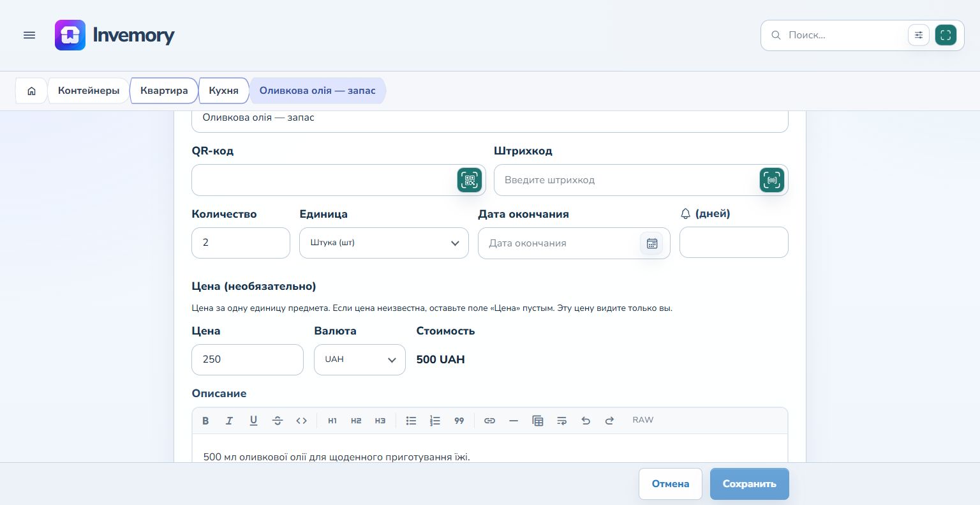Navigate to Кухня breadcrumb
Image resolution: width=980 pixels, height=505 pixels.
223,91
